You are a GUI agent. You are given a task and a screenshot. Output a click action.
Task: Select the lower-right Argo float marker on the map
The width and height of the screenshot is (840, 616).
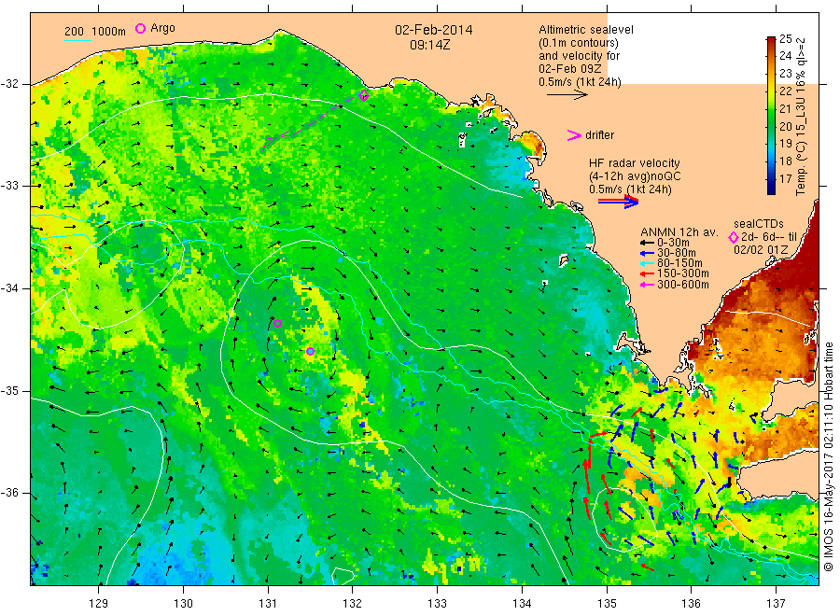[310, 351]
